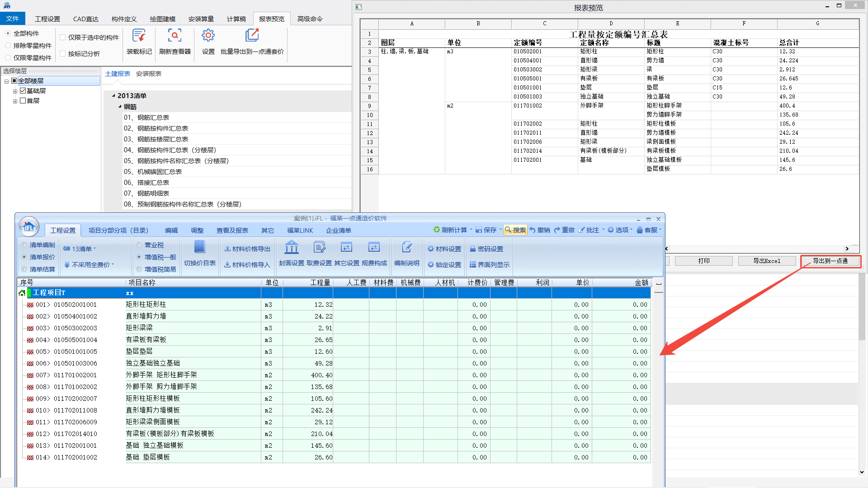Viewport: 868px width, 488px height.
Task: Open 取费设置 document icon
Action: pos(319,247)
